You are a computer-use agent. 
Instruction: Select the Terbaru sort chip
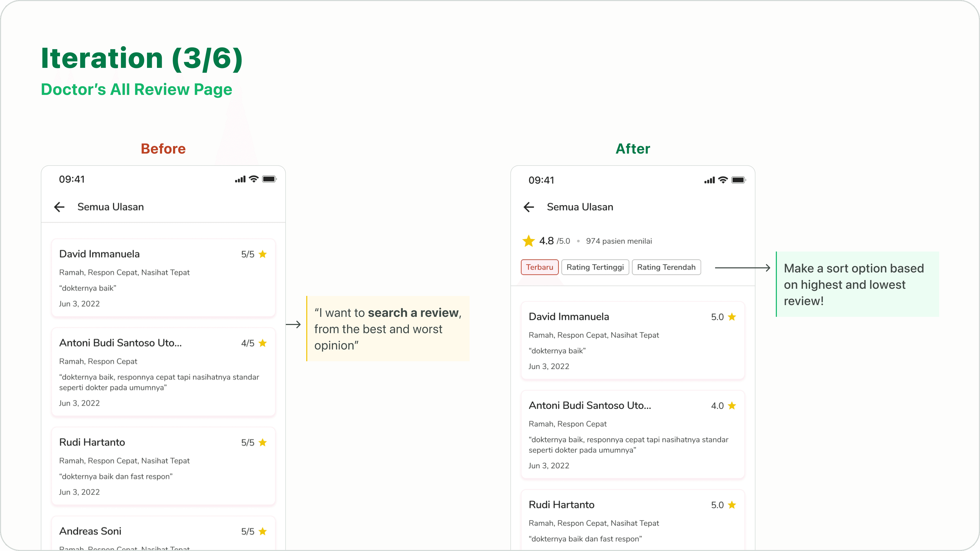point(540,267)
